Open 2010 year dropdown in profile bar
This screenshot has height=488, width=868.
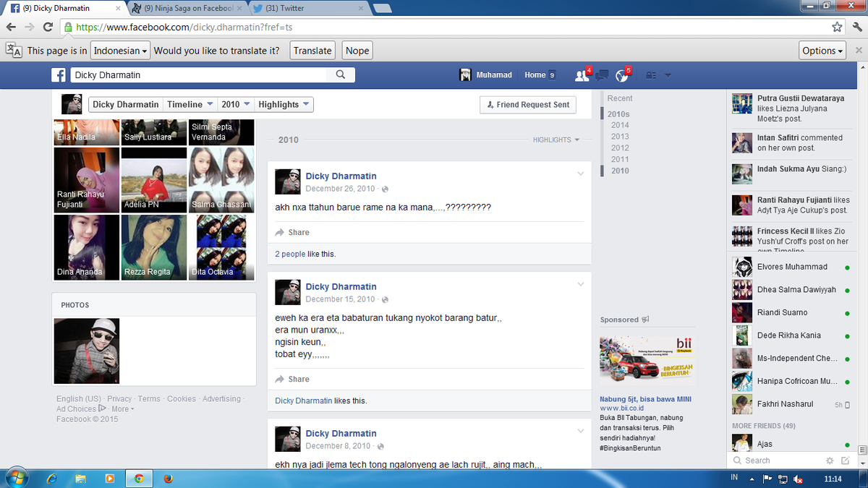(x=237, y=104)
